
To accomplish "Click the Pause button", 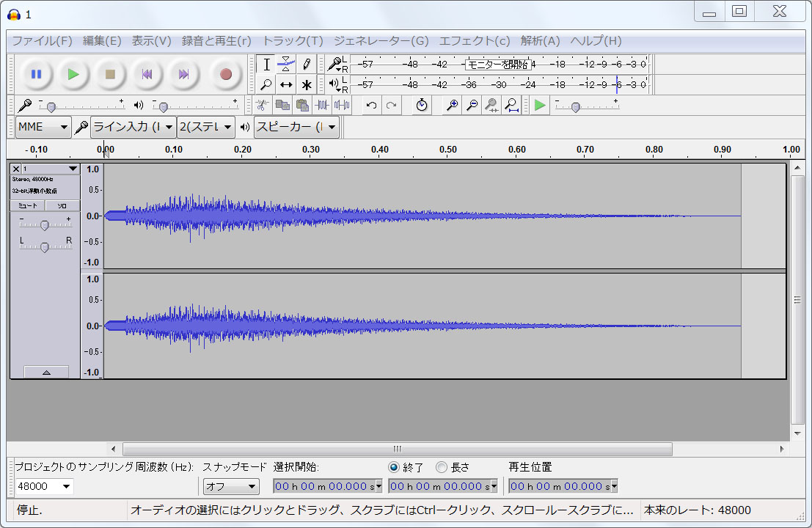I will (36, 75).
